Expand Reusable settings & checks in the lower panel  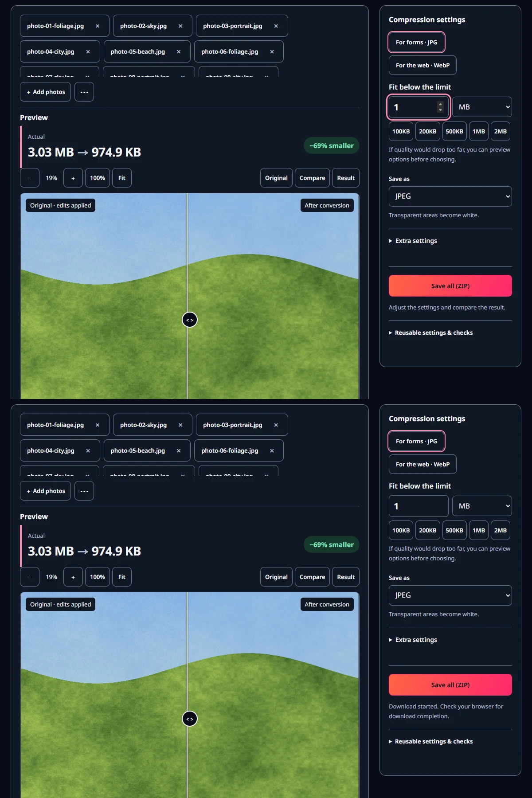click(431, 741)
